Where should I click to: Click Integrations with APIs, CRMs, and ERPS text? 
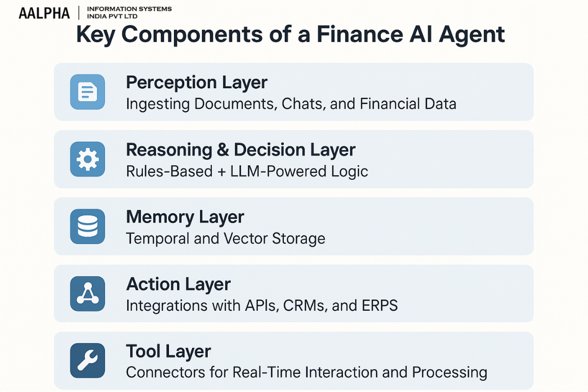click(262, 306)
